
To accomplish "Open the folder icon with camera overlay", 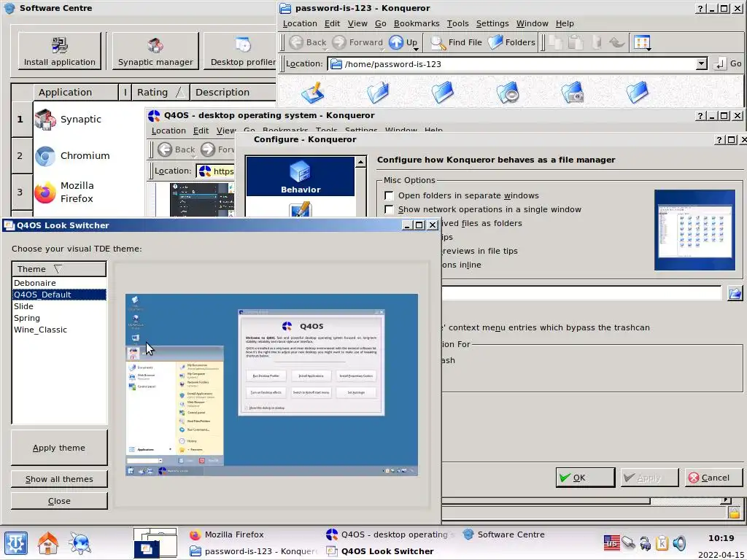I will [x=572, y=93].
